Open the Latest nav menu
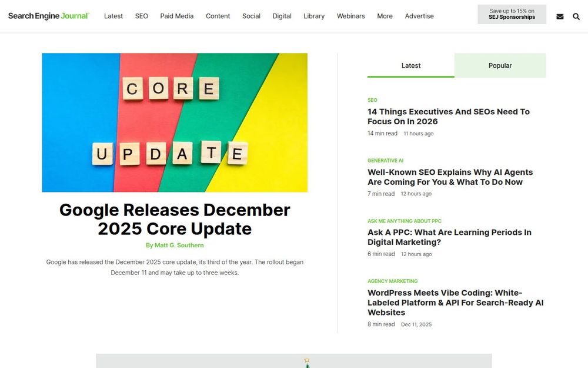This screenshot has width=588, height=368. click(113, 16)
